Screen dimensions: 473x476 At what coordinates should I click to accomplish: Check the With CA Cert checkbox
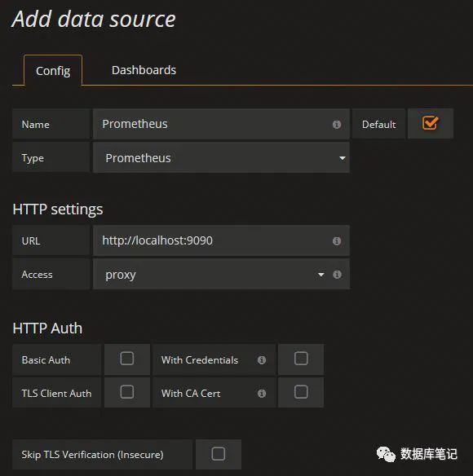click(301, 392)
